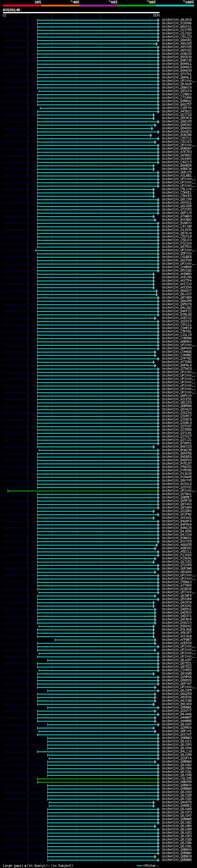Open hit UniRef100_Q6JSR3
Image resolution: width=197 pixels, height=868 pixels.
tap(177, 836)
